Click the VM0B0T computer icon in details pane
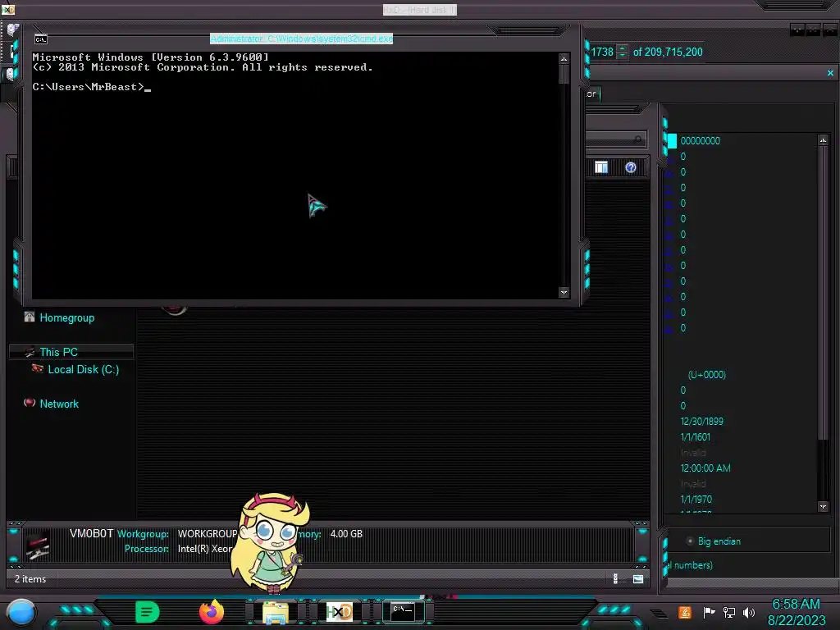 (38, 545)
